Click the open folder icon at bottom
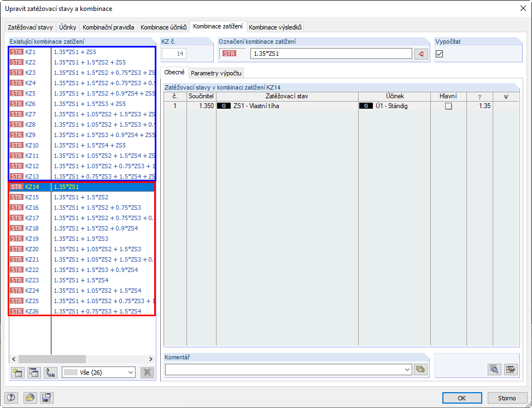This screenshot has width=532, height=408. (x=30, y=398)
